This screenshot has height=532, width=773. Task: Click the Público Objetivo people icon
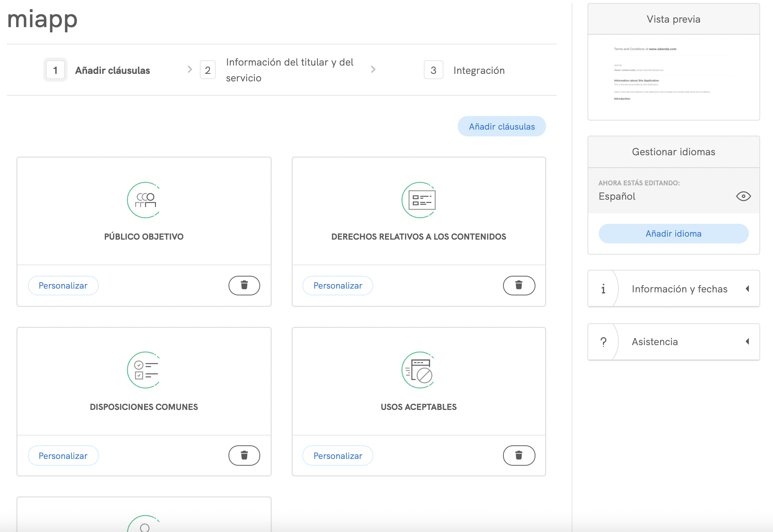coord(145,200)
